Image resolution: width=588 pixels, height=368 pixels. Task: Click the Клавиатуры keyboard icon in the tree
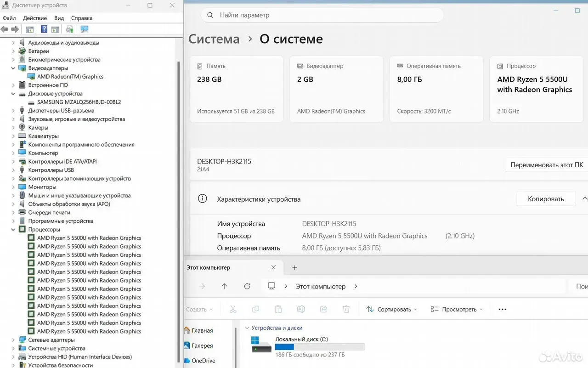click(x=22, y=136)
